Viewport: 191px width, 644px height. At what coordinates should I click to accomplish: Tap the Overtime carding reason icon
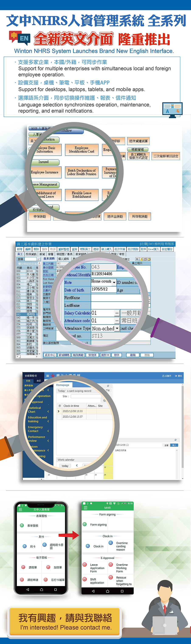pyautogui.click(x=111, y=542)
